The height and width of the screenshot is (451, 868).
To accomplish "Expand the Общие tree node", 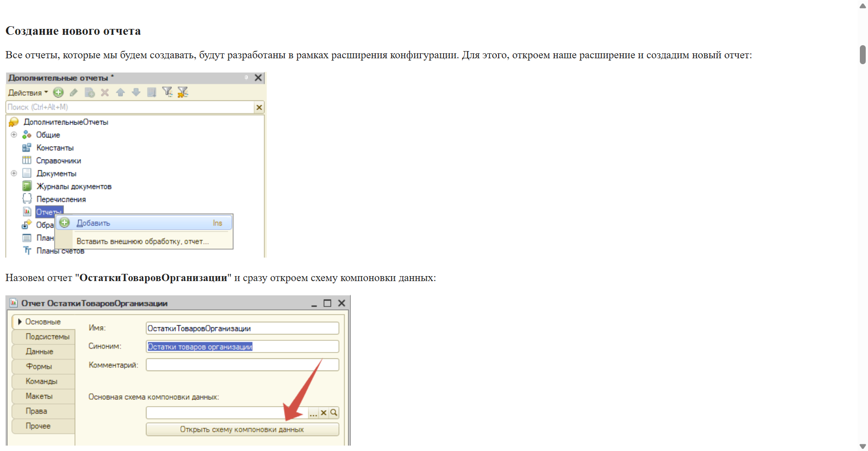I will point(14,135).
